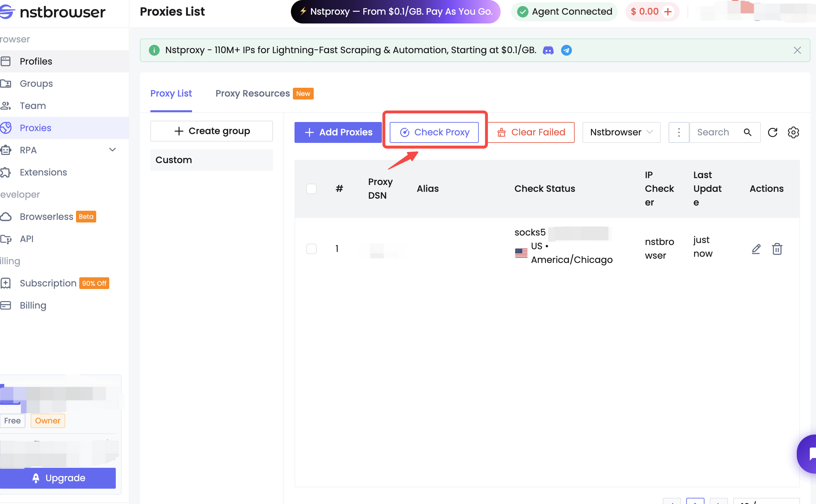Click the Nstproxy pay-as-you-go banner
The image size is (816, 504).
[396, 12]
